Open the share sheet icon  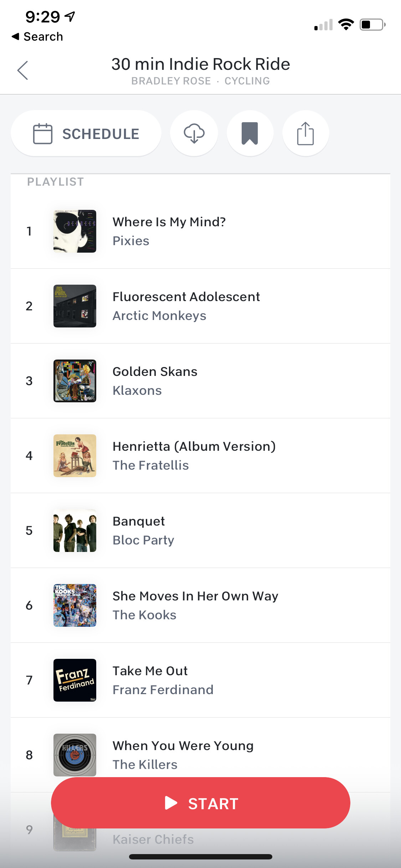(305, 133)
